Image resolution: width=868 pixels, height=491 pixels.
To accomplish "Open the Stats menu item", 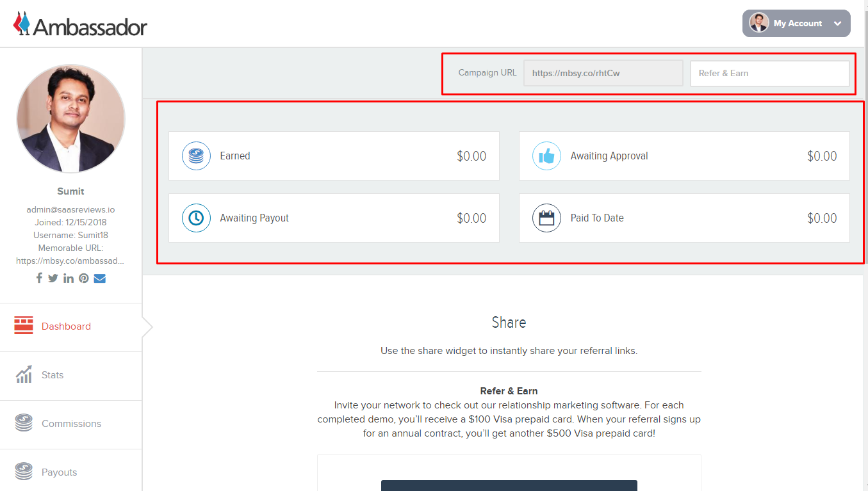I will 70,375.
